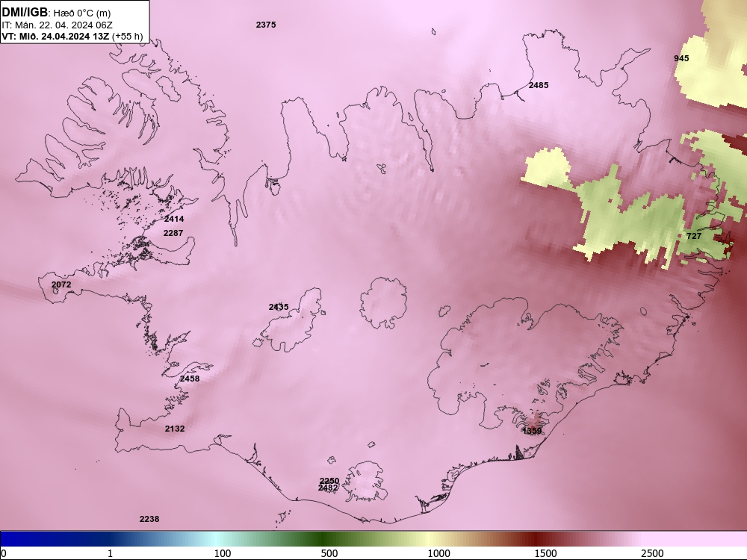
Task: Click the VT: Mið. 24.04.2024 13Z line
Action: (72, 36)
